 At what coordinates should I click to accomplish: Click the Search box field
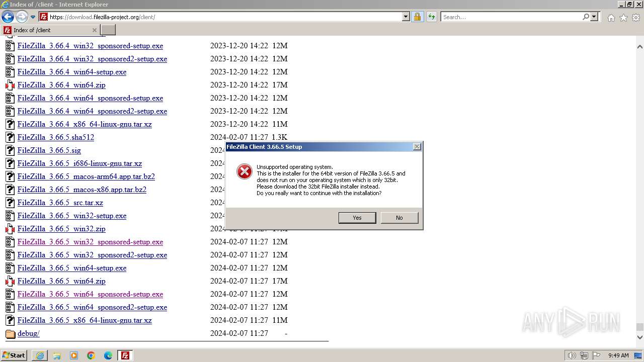pos(512,17)
